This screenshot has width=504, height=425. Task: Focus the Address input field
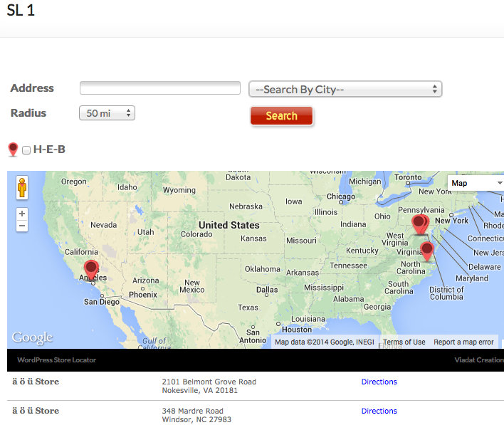(x=160, y=88)
